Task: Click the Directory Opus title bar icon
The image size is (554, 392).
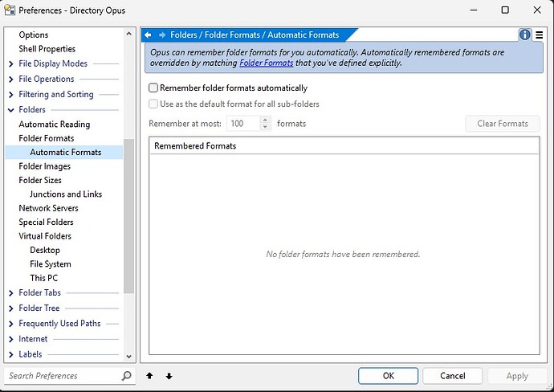Action: (x=10, y=10)
